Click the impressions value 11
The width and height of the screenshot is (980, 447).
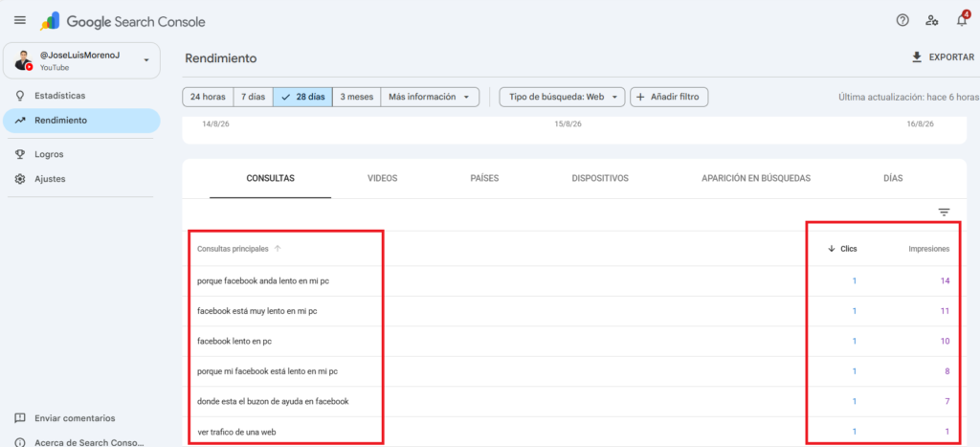[x=945, y=311]
